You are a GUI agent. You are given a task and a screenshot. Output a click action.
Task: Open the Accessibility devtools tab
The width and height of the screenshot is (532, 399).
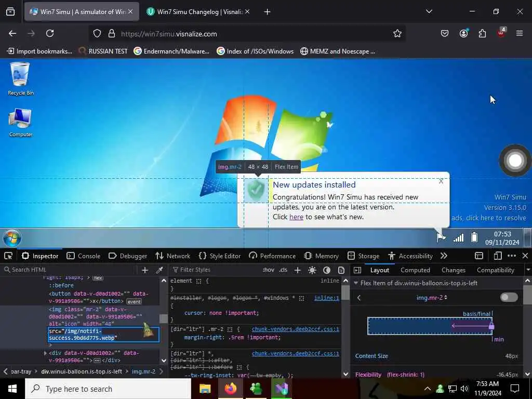coord(410,256)
